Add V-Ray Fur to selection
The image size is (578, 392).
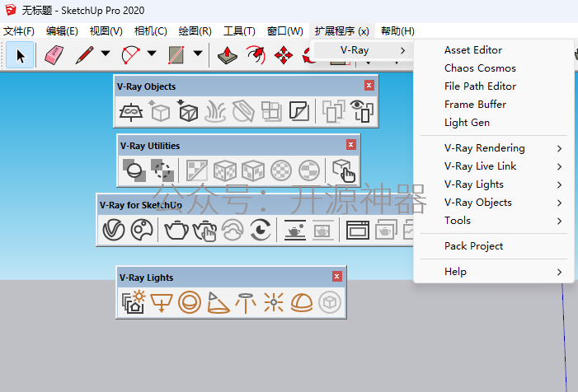(215, 111)
